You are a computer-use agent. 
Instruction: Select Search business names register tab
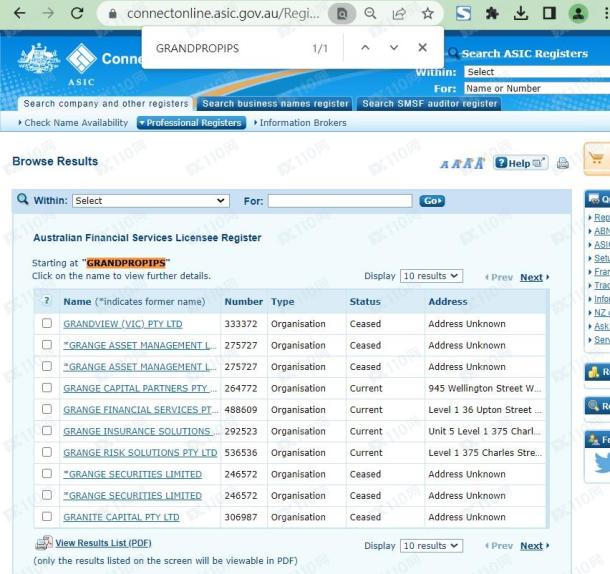pyautogui.click(x=275, y=104)
